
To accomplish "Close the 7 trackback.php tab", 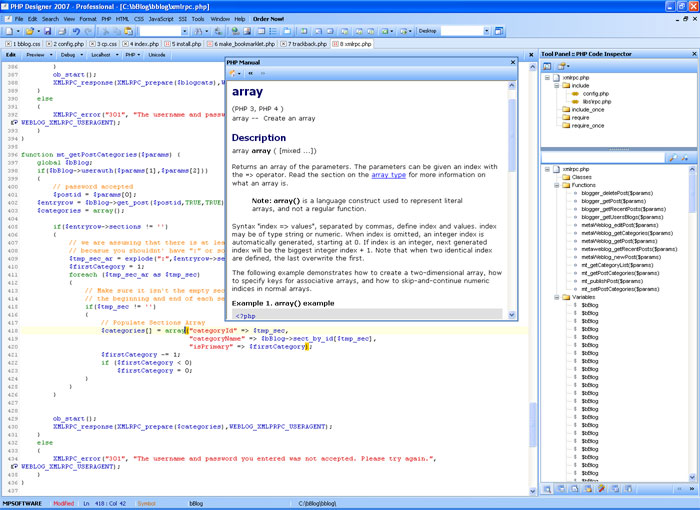I will [284, 44].
